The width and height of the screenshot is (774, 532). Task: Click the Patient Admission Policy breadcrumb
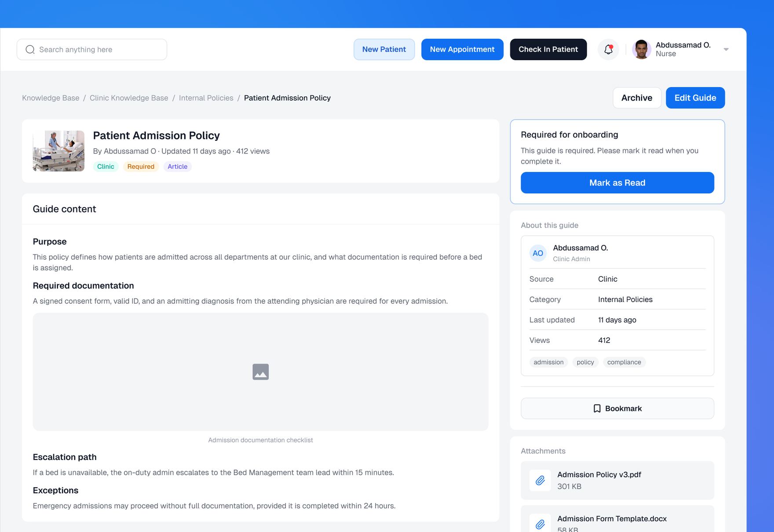[x=287, y=98]
